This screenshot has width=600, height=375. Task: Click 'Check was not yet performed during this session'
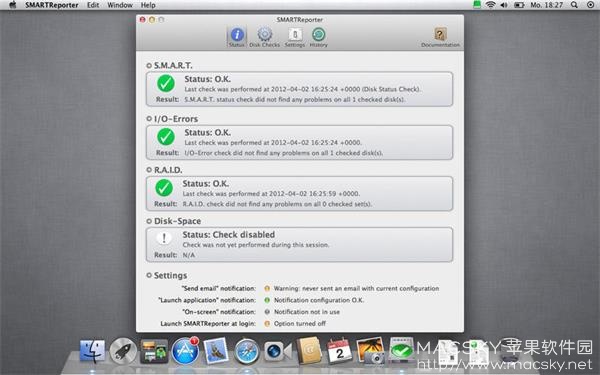tap(256, 245)
